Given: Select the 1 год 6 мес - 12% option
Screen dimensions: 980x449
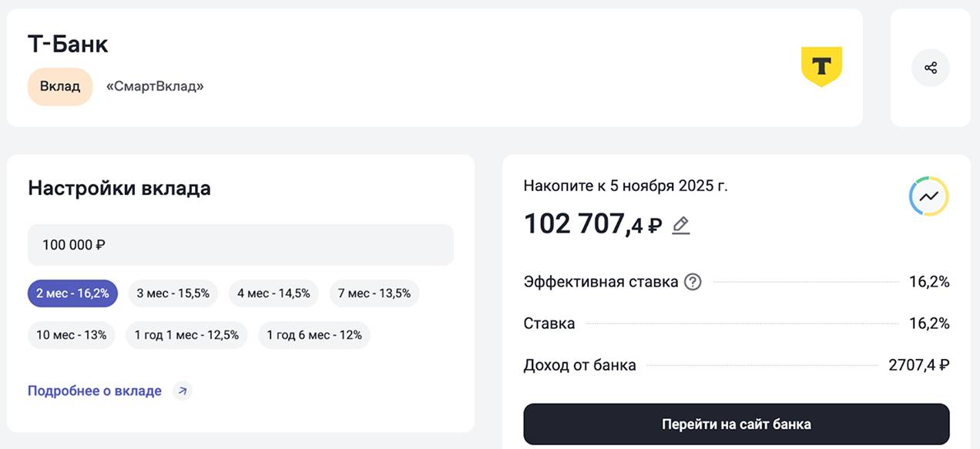Looking at the screenshot, I should (314, 335).
